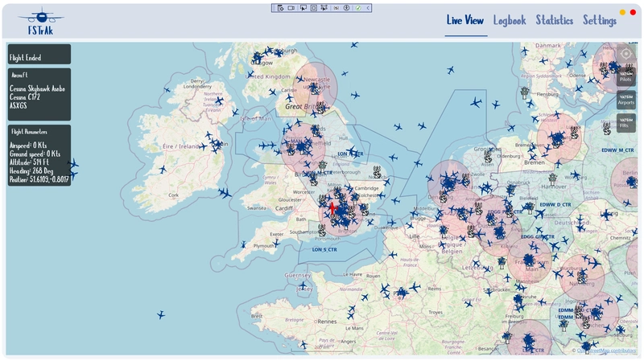Click the green checkmark in debug toolbar
The image size is (644, 361).
(358, 8)
